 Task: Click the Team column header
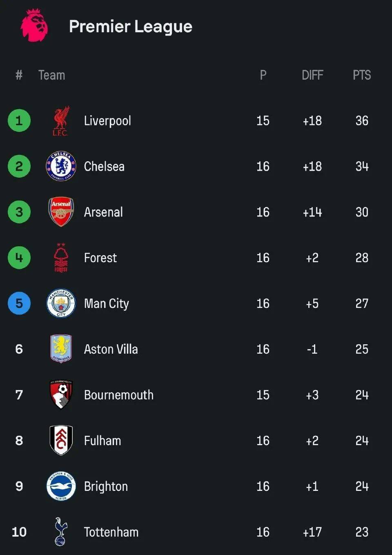tap(51, 75)
